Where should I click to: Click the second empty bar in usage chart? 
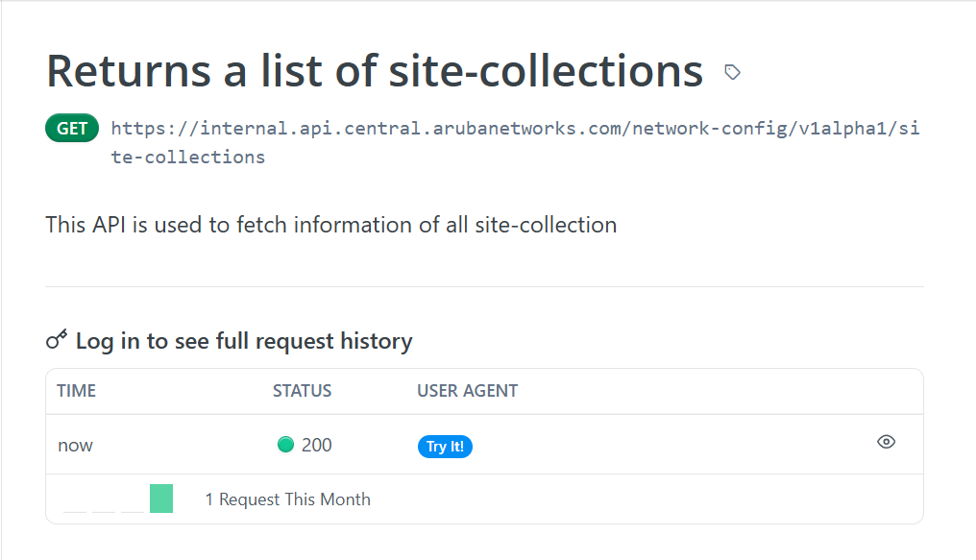(104, 510)
